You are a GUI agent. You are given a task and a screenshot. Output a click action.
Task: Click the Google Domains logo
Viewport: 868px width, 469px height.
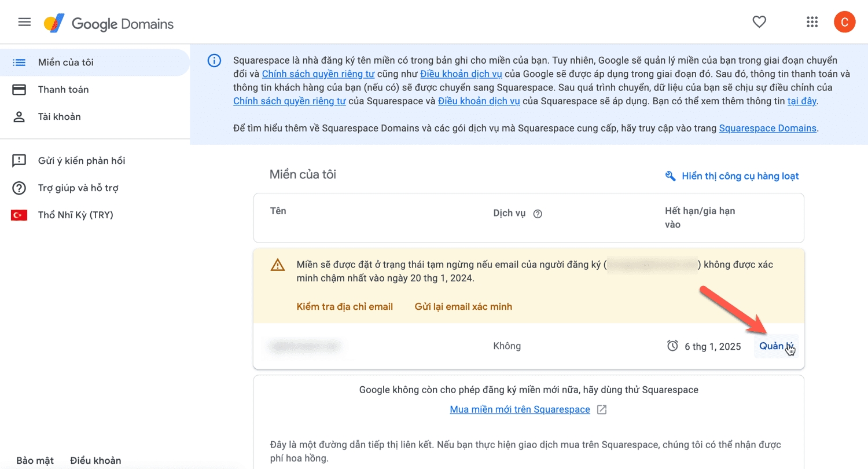pyautogui.click(x=109, y=24)
